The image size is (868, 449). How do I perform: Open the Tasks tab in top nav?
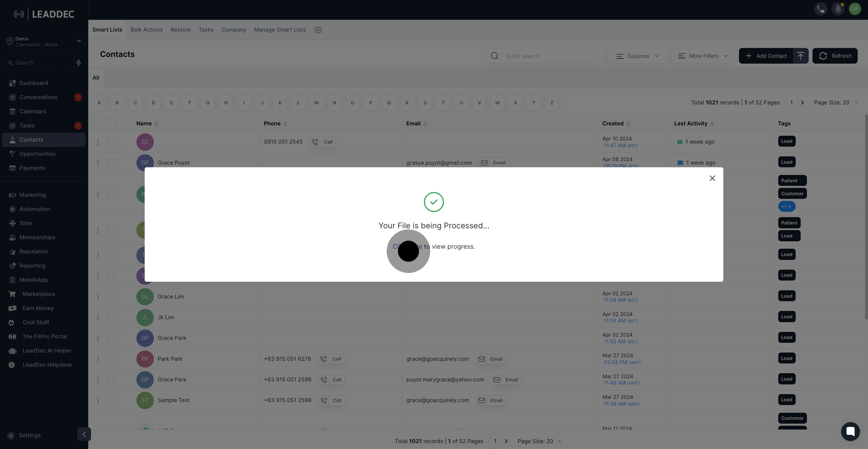pos(206,30)
